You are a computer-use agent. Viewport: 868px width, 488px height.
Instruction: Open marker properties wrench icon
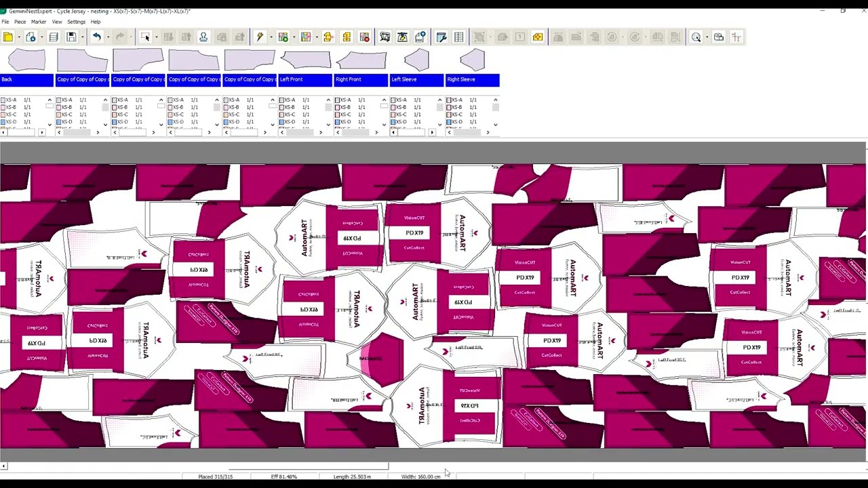pos(441,37)
